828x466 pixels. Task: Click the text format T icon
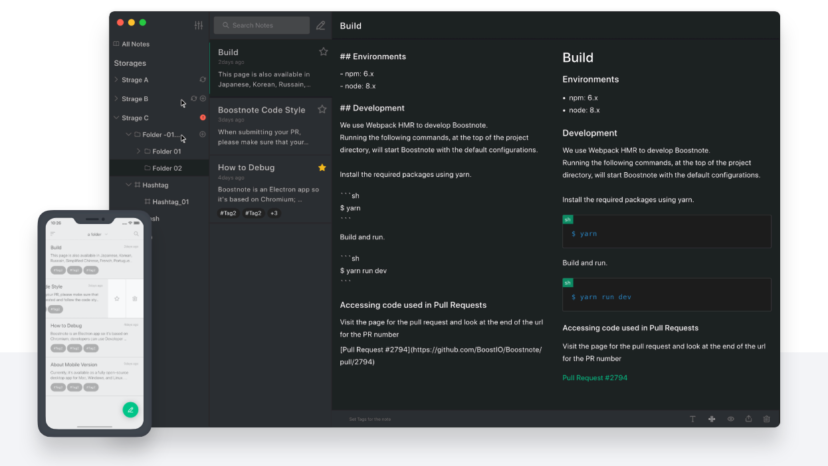tap(693, 419)
